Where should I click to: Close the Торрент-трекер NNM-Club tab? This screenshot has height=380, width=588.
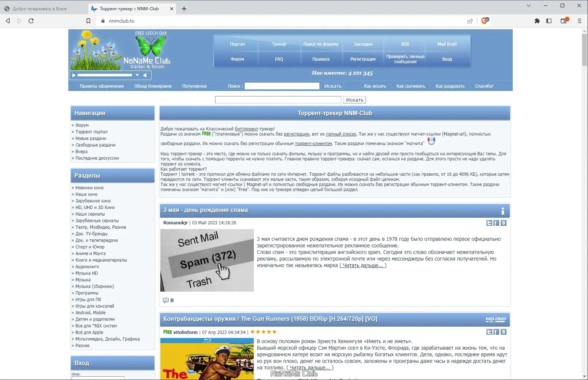click(x=172, y=9)
